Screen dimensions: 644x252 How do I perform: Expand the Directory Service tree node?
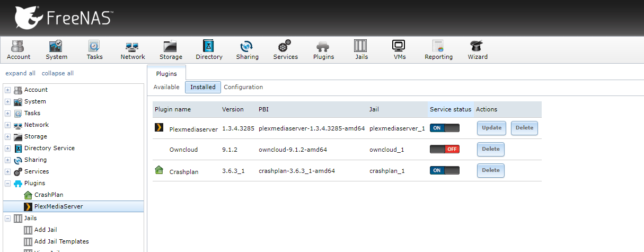tap(8, 148)
